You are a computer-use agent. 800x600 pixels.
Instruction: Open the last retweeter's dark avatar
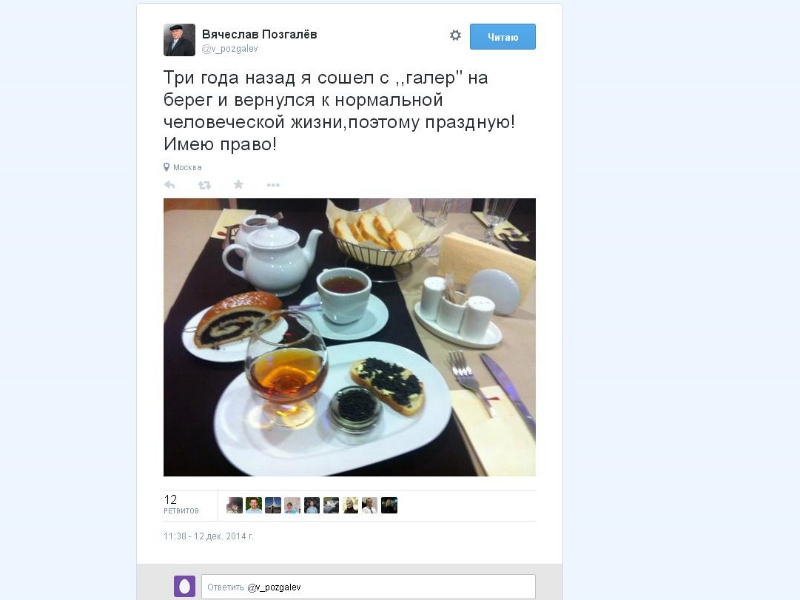[389, 505]
